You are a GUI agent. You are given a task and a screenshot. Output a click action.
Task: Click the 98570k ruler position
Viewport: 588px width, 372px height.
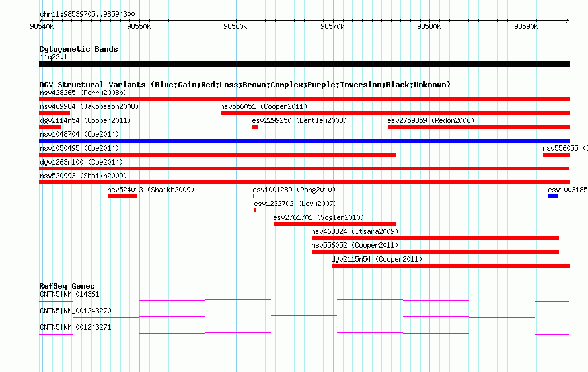point(332,26)
